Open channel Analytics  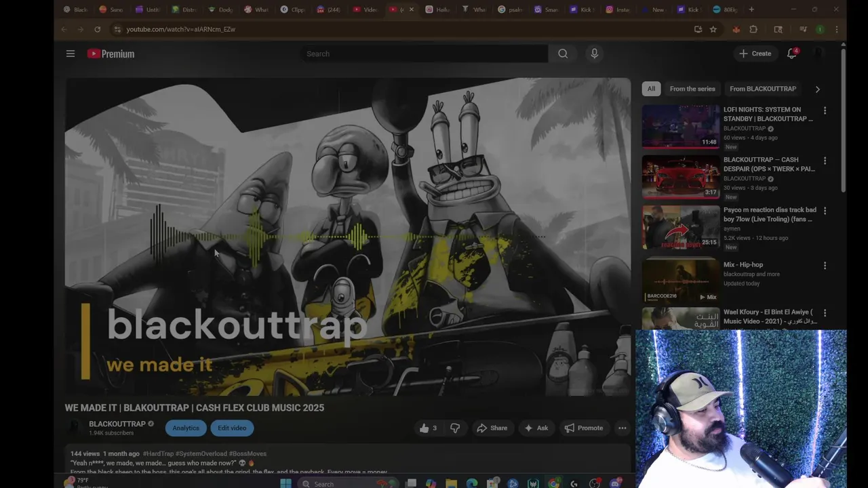click(x=186, y=428)
